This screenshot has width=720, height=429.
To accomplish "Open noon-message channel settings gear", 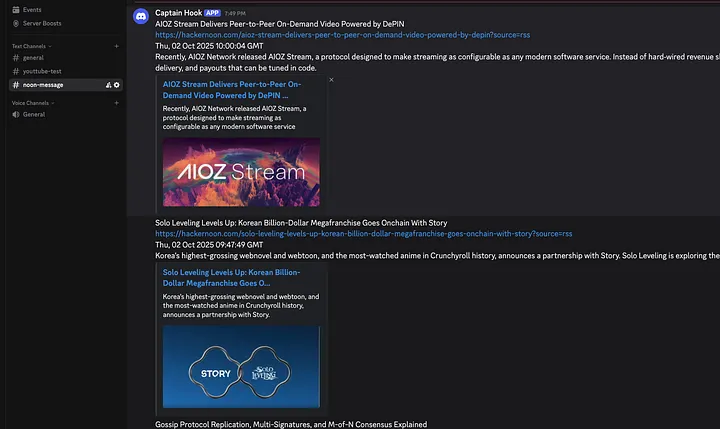I will pyautogui.click(x=117, y=85).
